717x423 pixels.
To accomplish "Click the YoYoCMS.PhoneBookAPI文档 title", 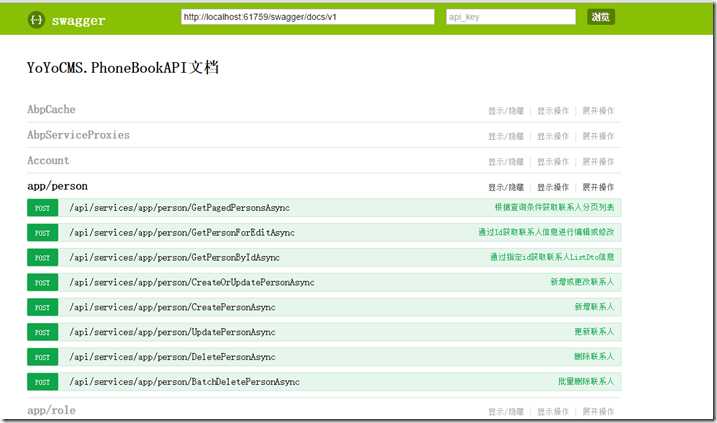I will click(123, 68).
